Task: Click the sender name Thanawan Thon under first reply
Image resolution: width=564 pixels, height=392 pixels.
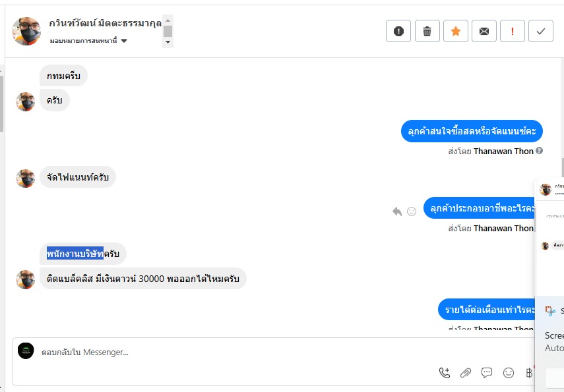Action: tap(503, 151)
